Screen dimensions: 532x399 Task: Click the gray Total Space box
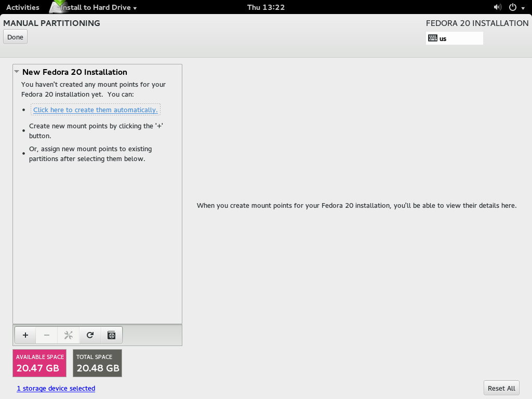coord(98,363)
